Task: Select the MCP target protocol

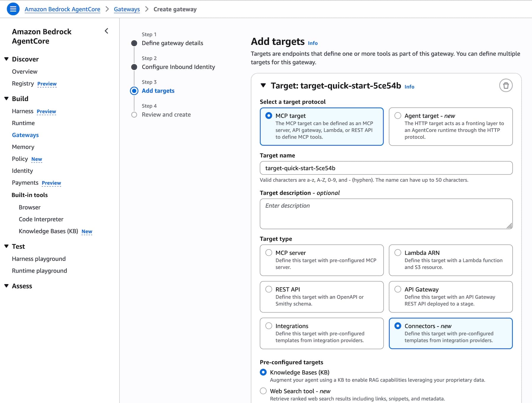Action: pyautogui.click(x=322, y=126)
